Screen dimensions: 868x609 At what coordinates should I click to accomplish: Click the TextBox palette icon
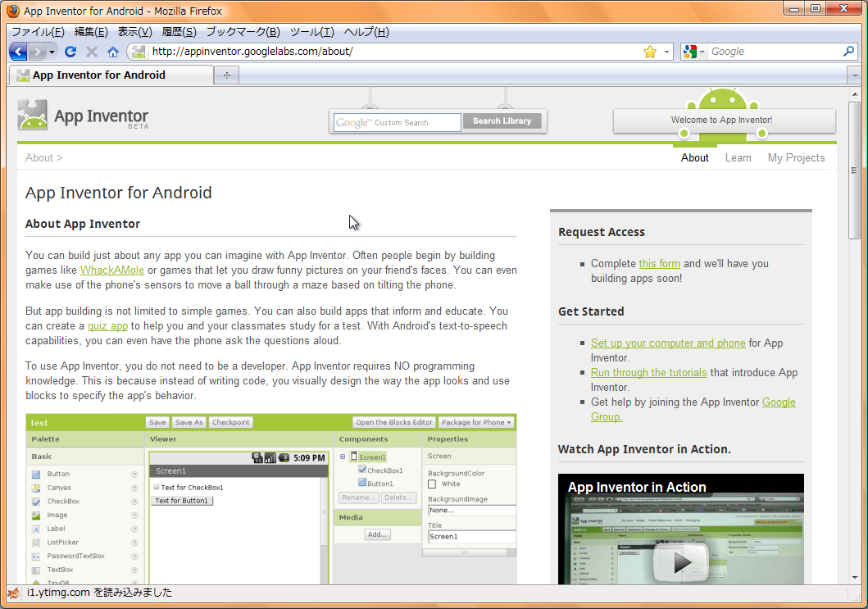click(36, 570)
